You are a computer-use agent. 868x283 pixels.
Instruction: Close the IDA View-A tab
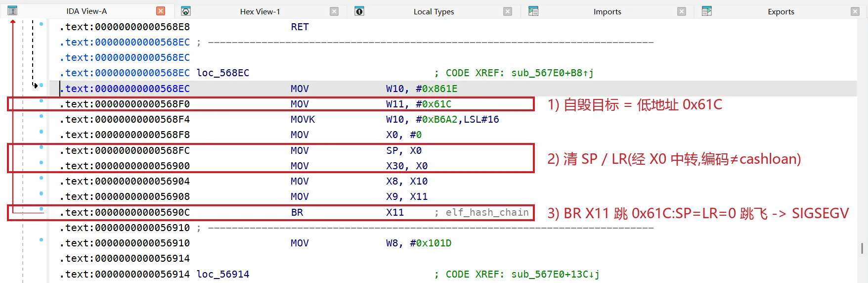[161, 11]
